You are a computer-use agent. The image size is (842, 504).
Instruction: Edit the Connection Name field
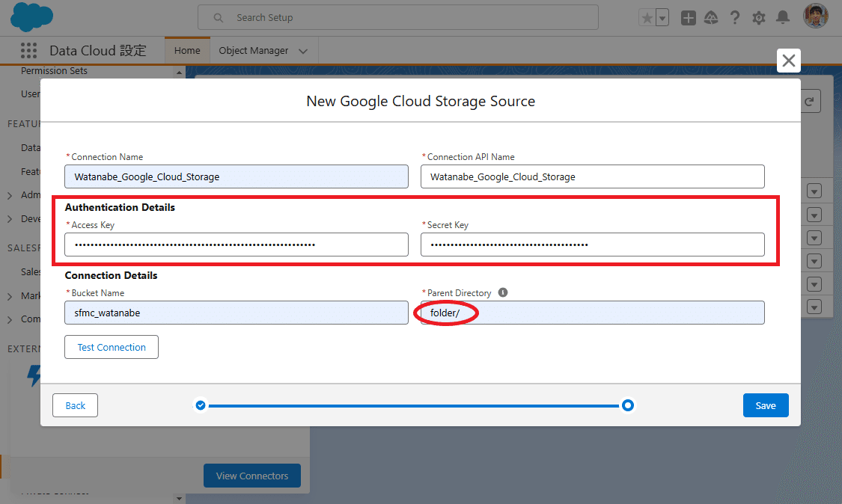coord(237,176)
